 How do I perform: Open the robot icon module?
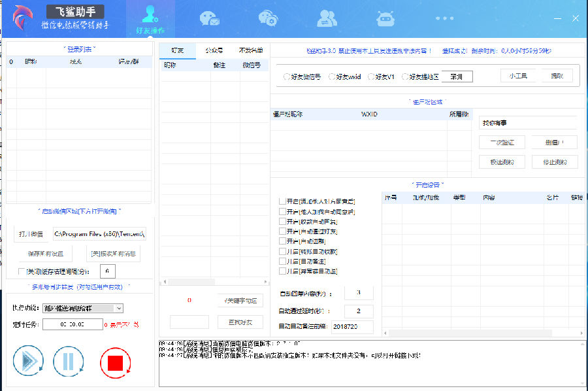[x=385, y=19]
